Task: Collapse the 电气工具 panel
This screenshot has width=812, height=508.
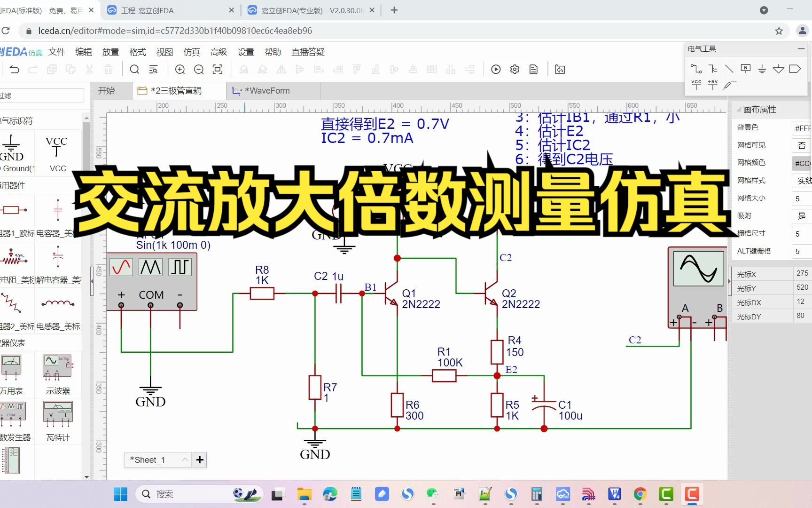Action: point(801,48)
